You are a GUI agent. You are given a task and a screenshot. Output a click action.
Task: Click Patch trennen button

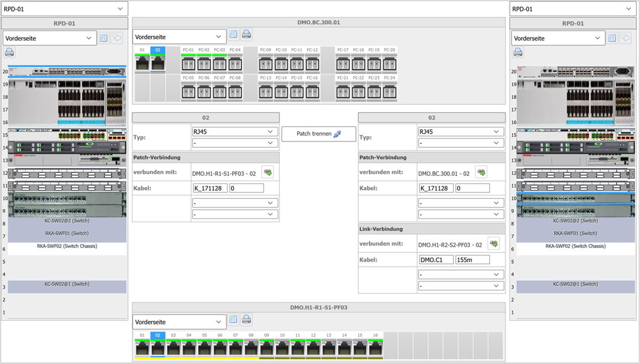coord(318,134)
